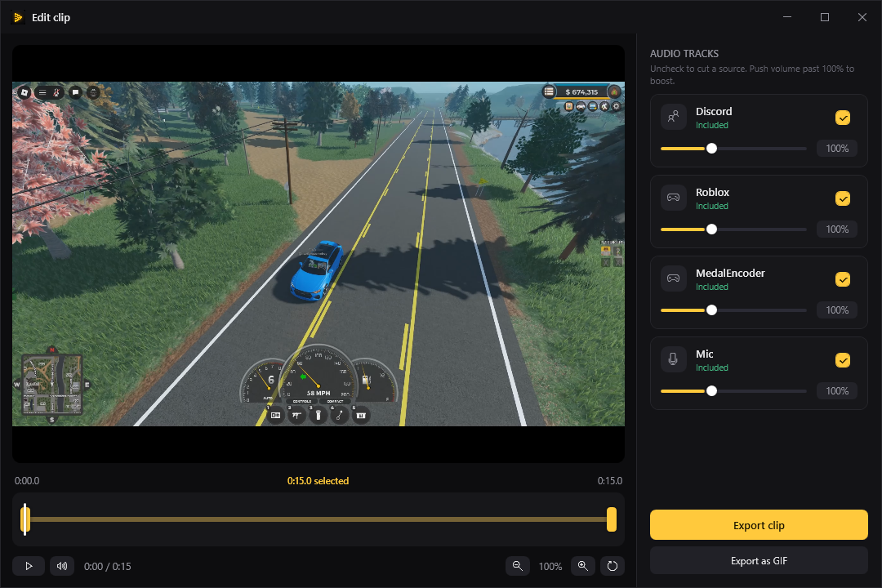
Task: Click the Mic track microphone icon
Action: (x=673, y=359)
